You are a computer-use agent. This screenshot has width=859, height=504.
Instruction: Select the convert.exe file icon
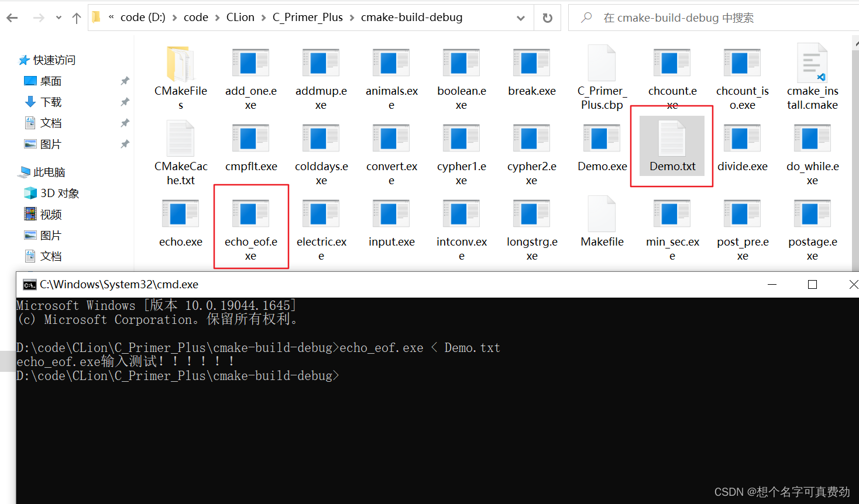(x=391, y=139)
